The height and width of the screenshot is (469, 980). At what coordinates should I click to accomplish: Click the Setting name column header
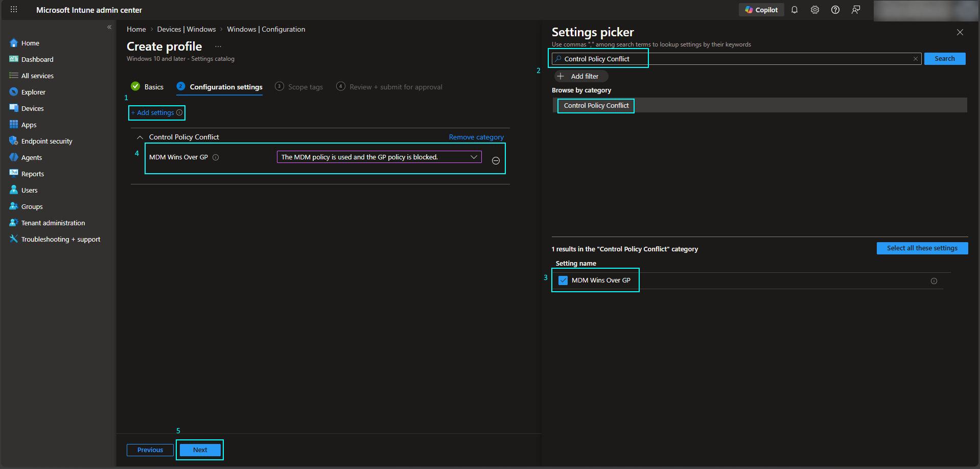(576, 264)
